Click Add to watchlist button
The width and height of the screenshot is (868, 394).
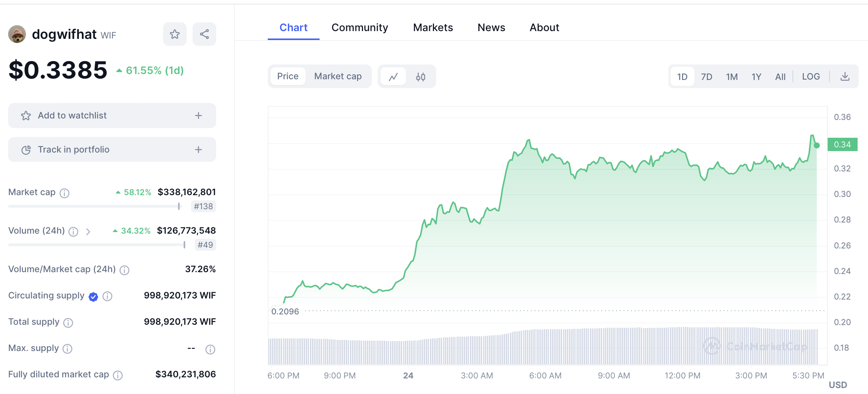(72, 116)
